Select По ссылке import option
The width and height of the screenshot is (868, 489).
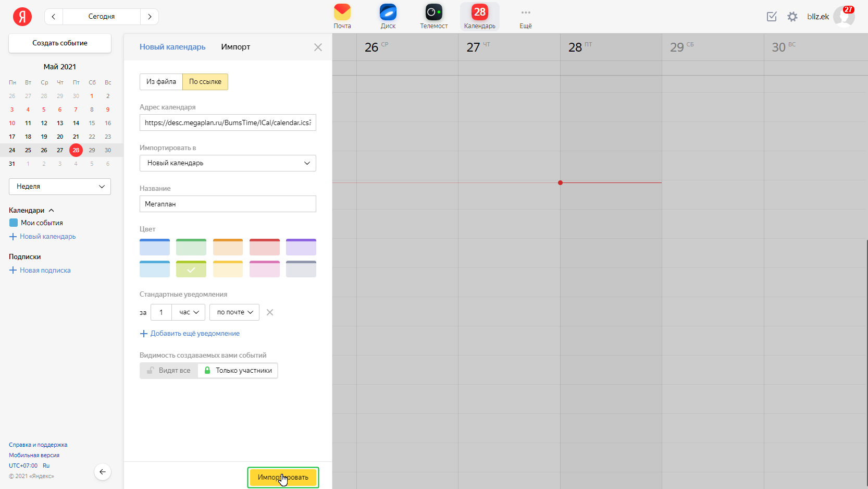tap(205, 82)
